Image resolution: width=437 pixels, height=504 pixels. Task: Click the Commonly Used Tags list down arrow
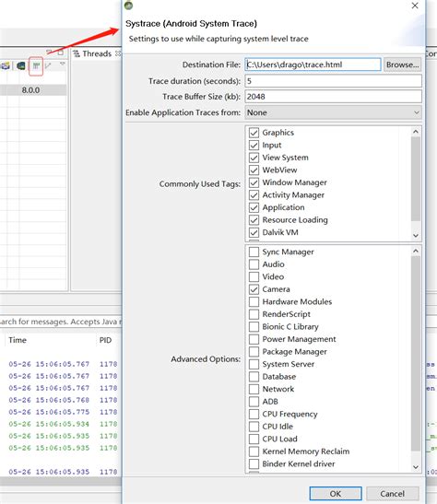click(x=416, y=235)
